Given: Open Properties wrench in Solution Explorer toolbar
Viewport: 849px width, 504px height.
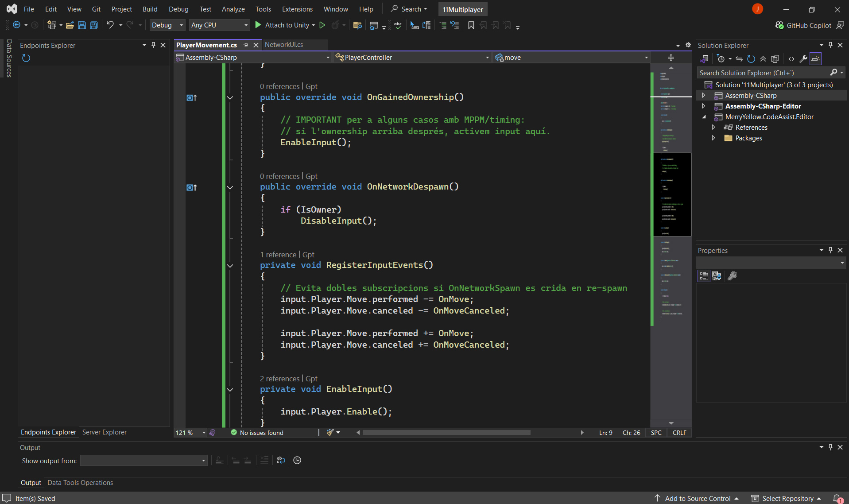Looking at the screenshot, I should (803, 59).
